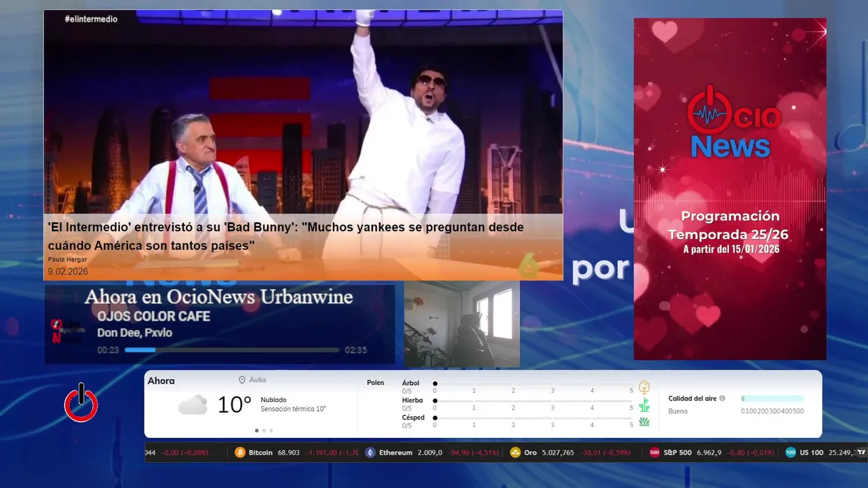Screen dimensions: 868x488
Task: Click the 'Ávila' city name
Action: tap(258, 380)
